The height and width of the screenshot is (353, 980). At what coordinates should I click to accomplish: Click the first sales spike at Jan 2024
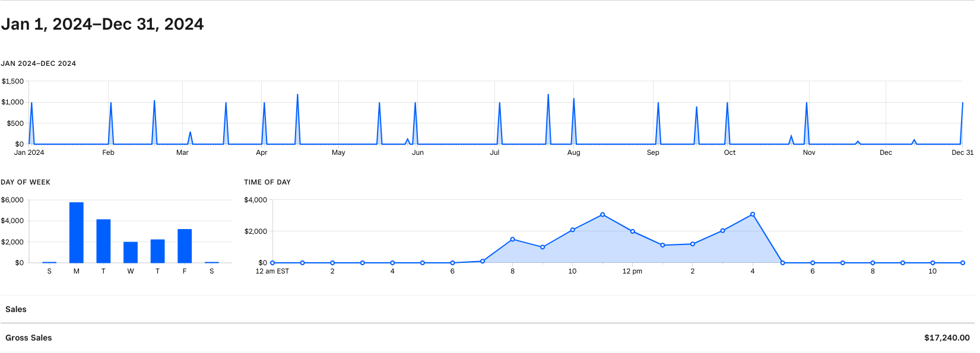[31, 104]
